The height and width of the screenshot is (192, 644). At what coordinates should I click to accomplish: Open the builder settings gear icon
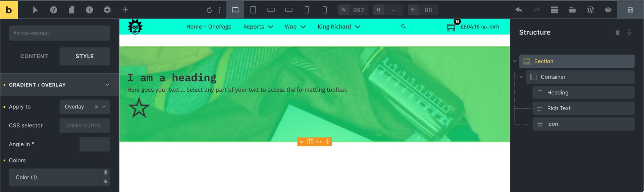(x=107, y=10)
